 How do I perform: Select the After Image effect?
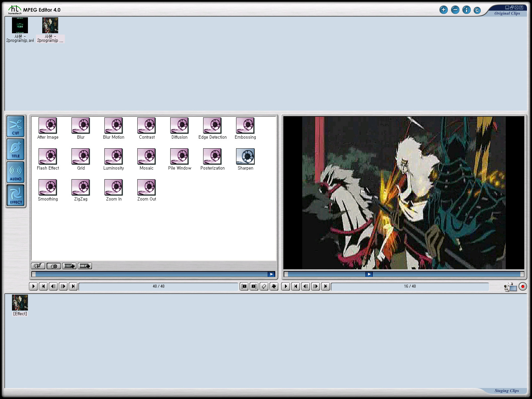[48, 128]
